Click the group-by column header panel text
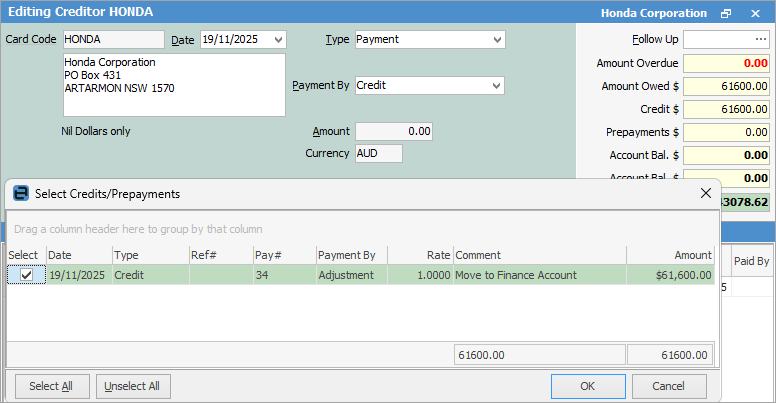 tap(138, 229)
